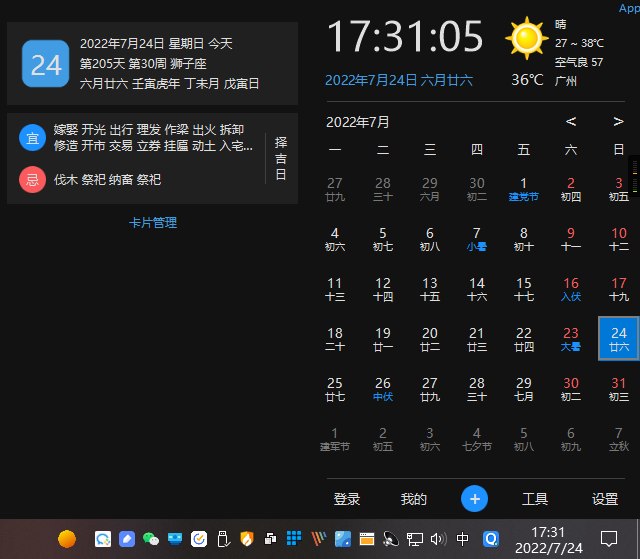Click the USB safely remove hardware icon
This screenshot has width=640, height=559.
[223, 539]
